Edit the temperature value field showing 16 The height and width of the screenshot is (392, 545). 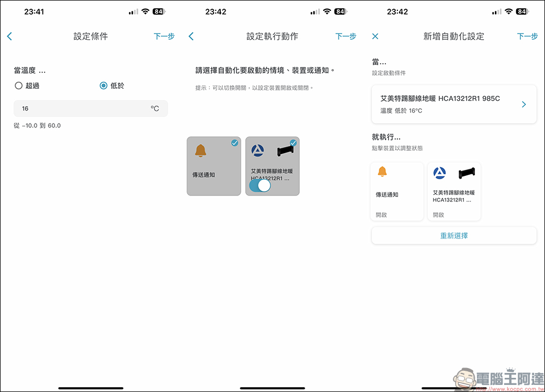pos(90,108)
